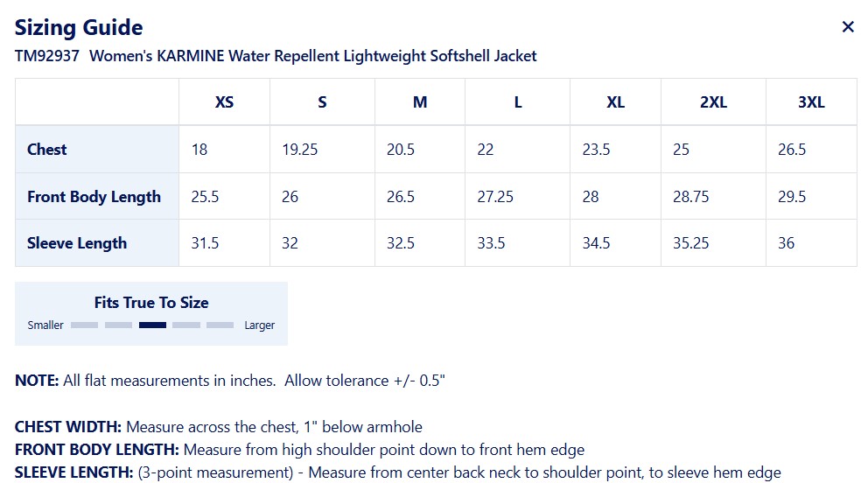Click the highlighted middle fit-scale segment

[152, 325]
